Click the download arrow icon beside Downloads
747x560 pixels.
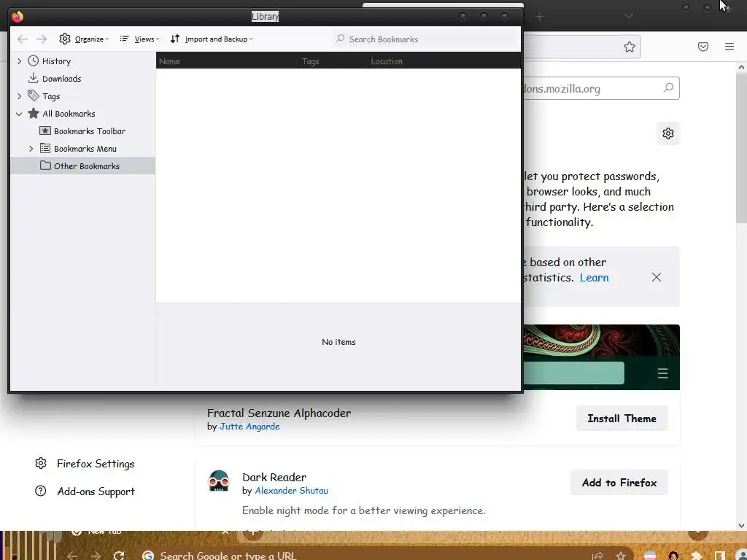point(33,78)
